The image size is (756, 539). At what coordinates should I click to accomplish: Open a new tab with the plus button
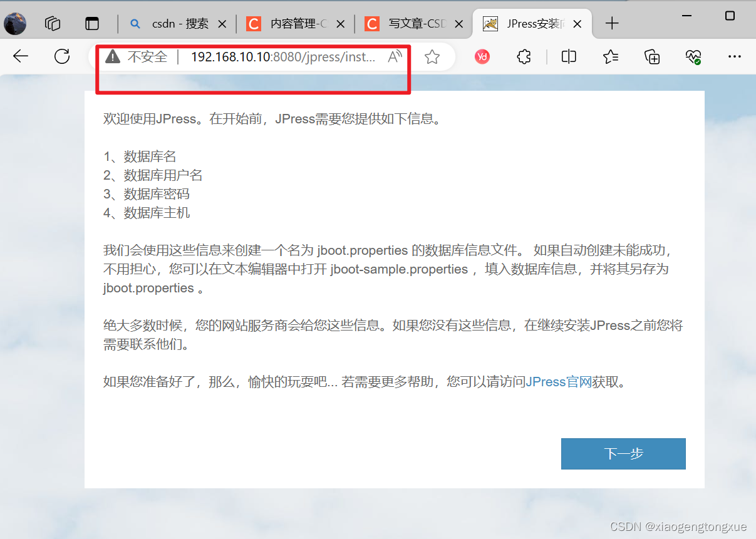click(x=612, y=23)
